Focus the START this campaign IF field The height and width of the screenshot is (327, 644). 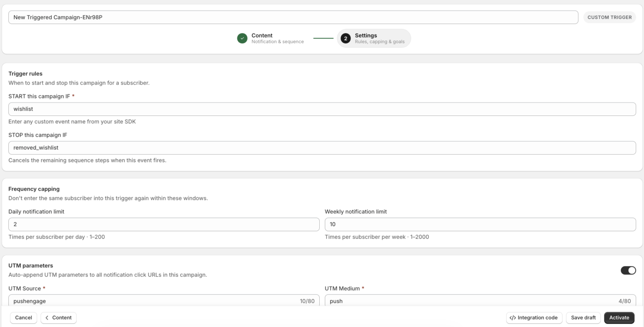322,109
